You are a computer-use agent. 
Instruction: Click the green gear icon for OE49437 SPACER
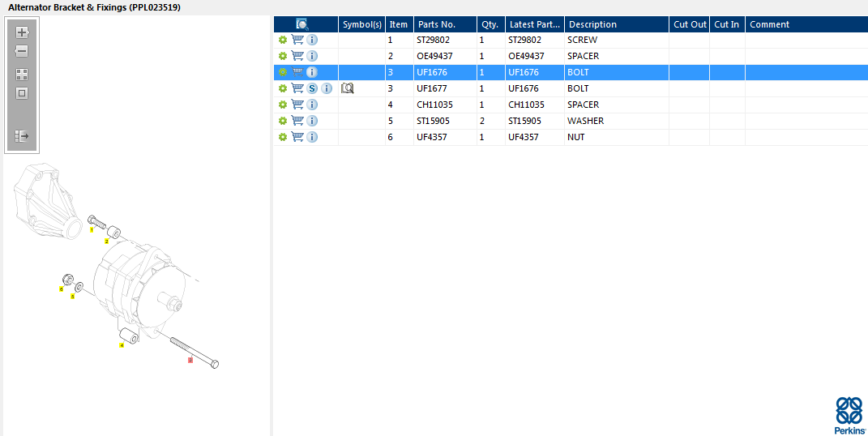(x=283, y=56)
